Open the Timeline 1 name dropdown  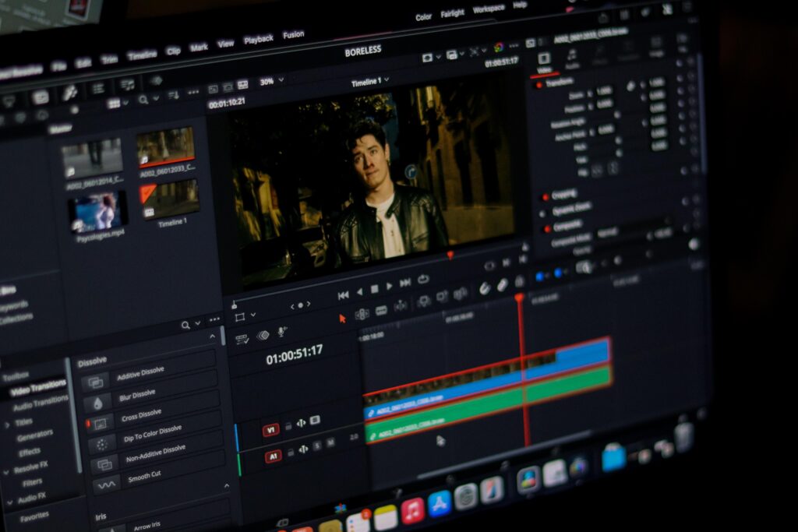[x=369, y=82]
